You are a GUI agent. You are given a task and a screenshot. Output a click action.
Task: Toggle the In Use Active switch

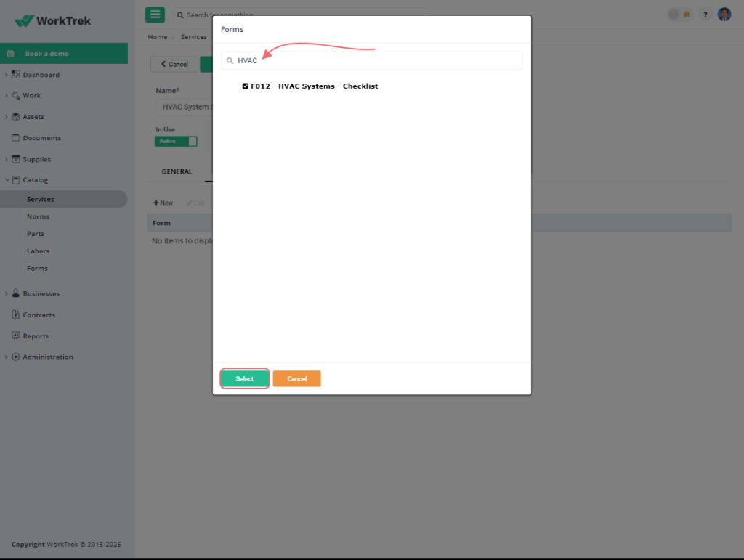click(176, 141)
